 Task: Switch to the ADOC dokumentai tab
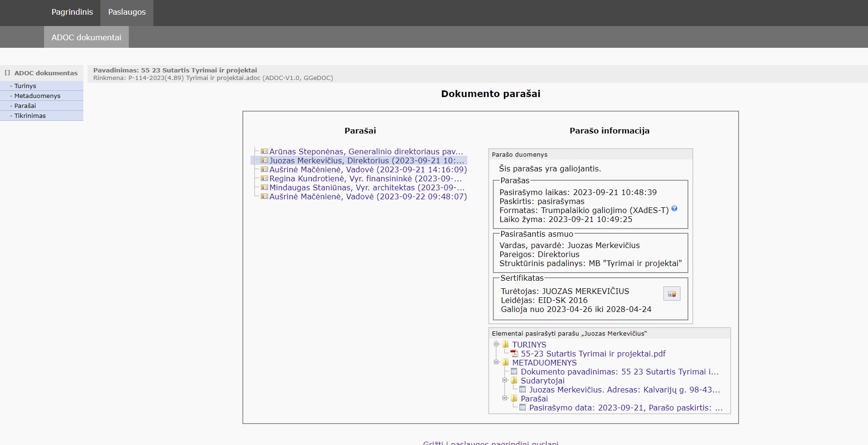coord(86,37)
